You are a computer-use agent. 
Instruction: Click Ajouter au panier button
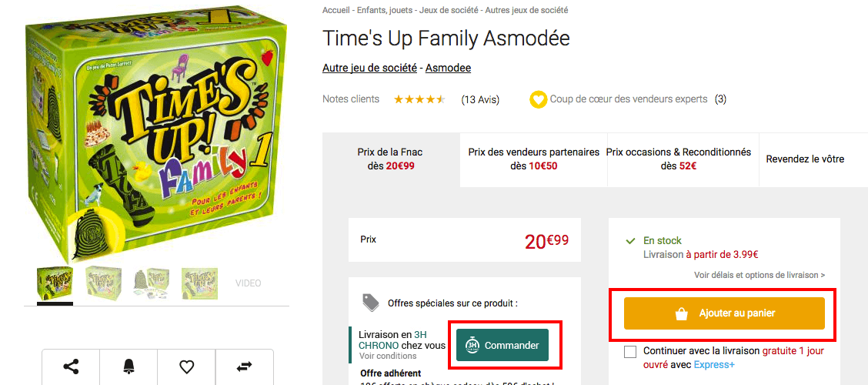[x=724, y=313]
